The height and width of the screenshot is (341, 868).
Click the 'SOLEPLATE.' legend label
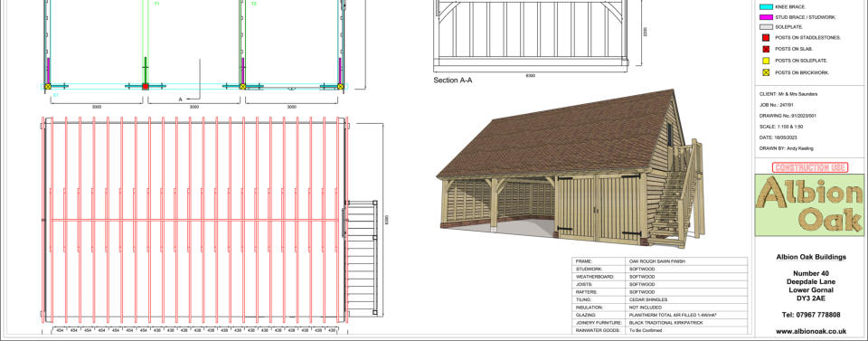click(x=788, y=26)
